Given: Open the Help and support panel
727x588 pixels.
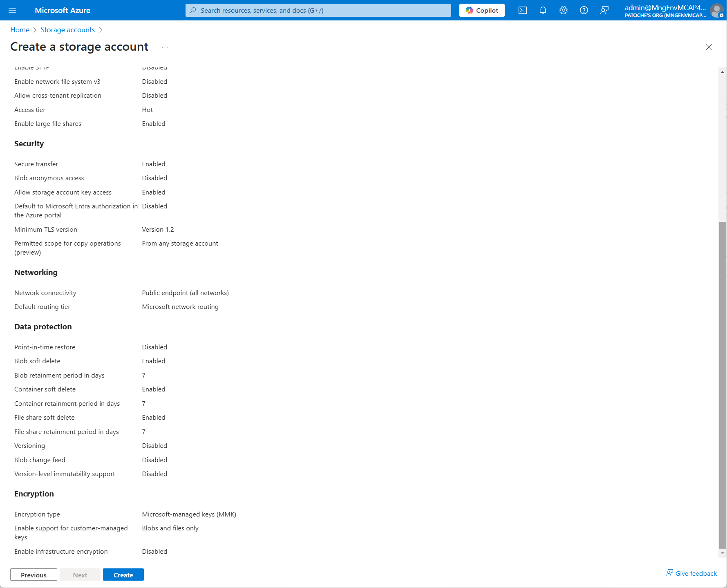Looking at the screenshot, I should pyautogui.click(x=584, y=10).
